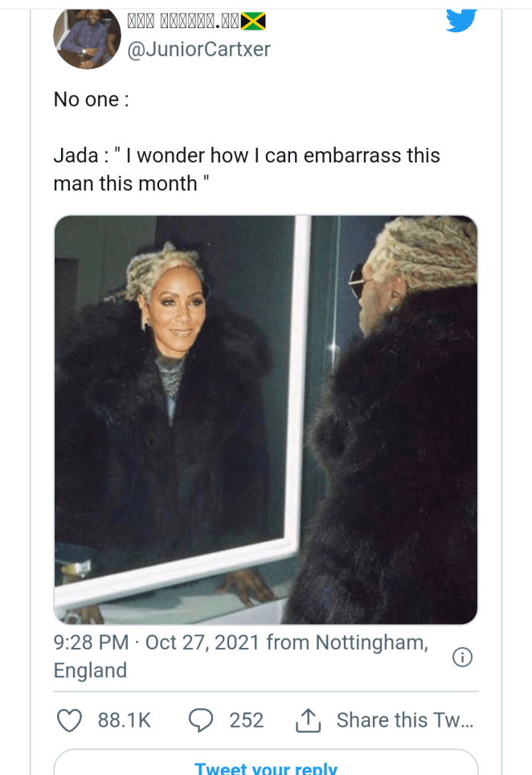Image resolution: width=532 pixels, height=775 pixels.
Task: View the 252 replies count
Action: [x=247, y=720]
